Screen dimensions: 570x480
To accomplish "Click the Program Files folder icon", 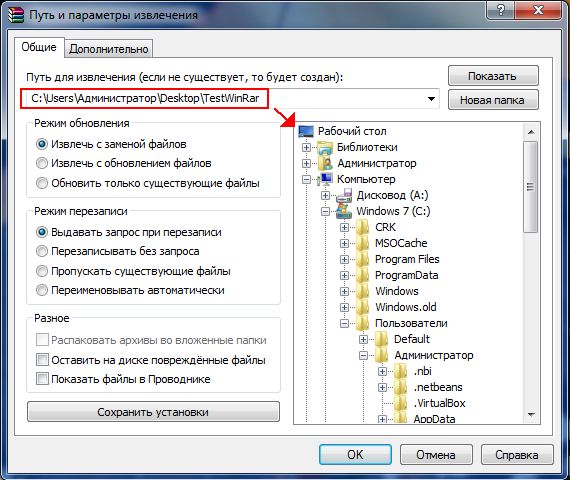I will 363,259.
